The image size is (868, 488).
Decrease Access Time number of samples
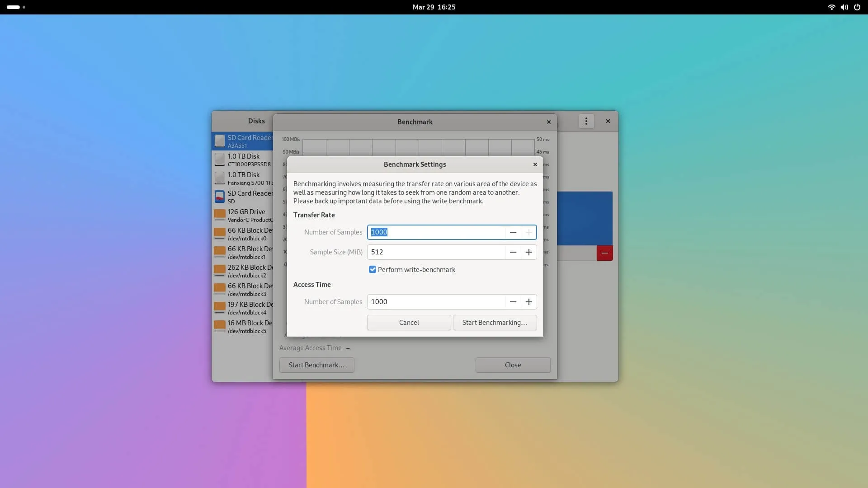(x=513, y=302)
